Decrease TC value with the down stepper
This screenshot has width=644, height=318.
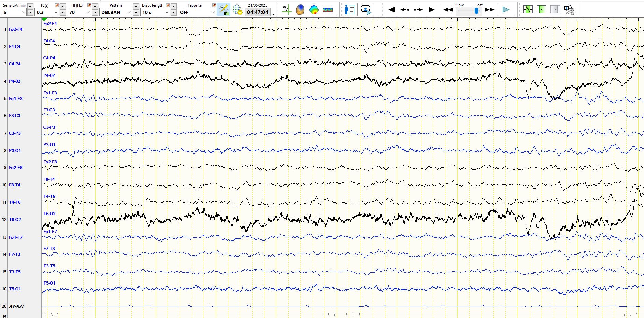(x=63, y=12)
